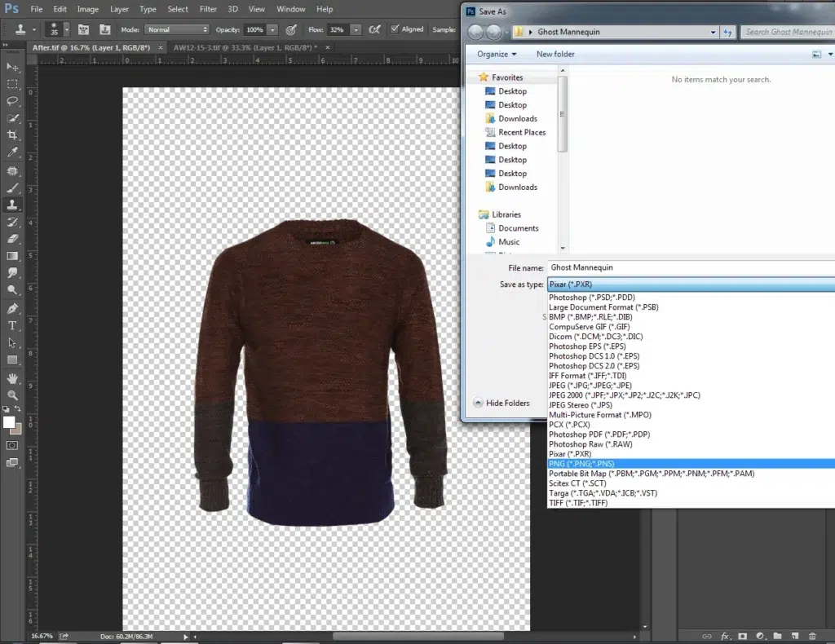Select the Hand tool
835x644 pixels.
pos(12,378)
